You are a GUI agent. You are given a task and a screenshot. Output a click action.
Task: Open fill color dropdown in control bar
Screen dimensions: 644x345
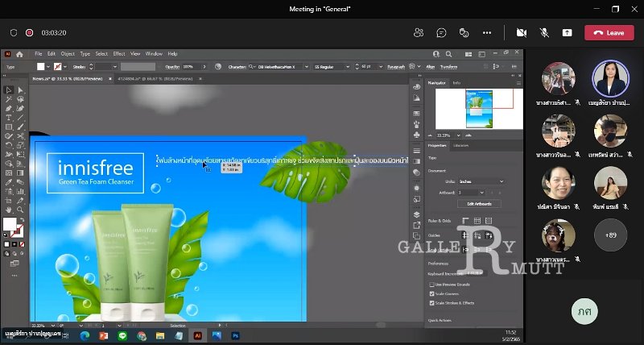pyautogui.click(x=48, y=67)
